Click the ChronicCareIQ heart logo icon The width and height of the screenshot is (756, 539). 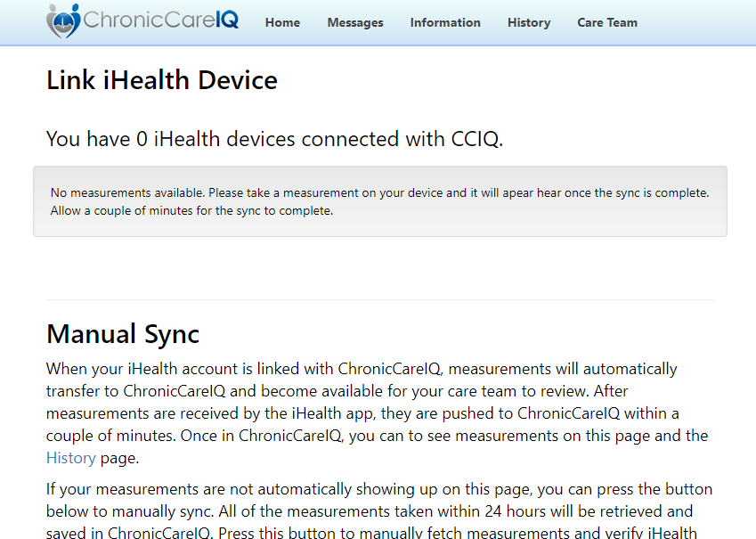(63, 20)
